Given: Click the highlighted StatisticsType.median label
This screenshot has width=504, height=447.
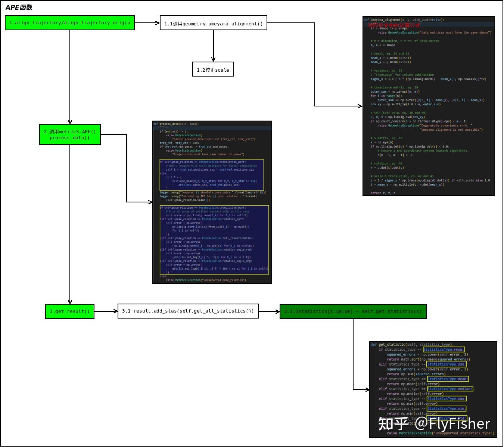Looking at the screenshot, I should pyautogui.click(x=450, y=389).
